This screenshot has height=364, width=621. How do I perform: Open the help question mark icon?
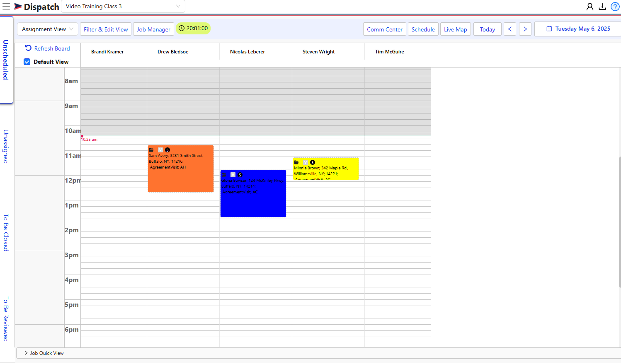[x=615, y=7]
